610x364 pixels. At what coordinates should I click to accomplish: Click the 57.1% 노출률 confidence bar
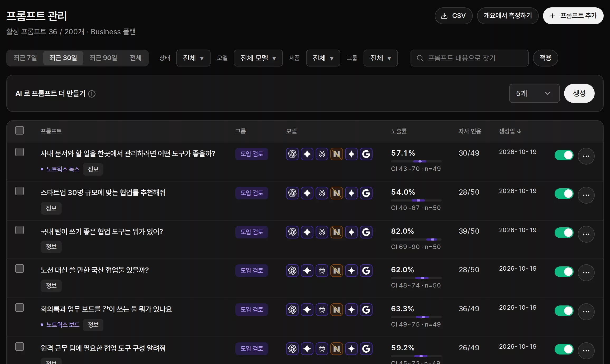(416, 161)
